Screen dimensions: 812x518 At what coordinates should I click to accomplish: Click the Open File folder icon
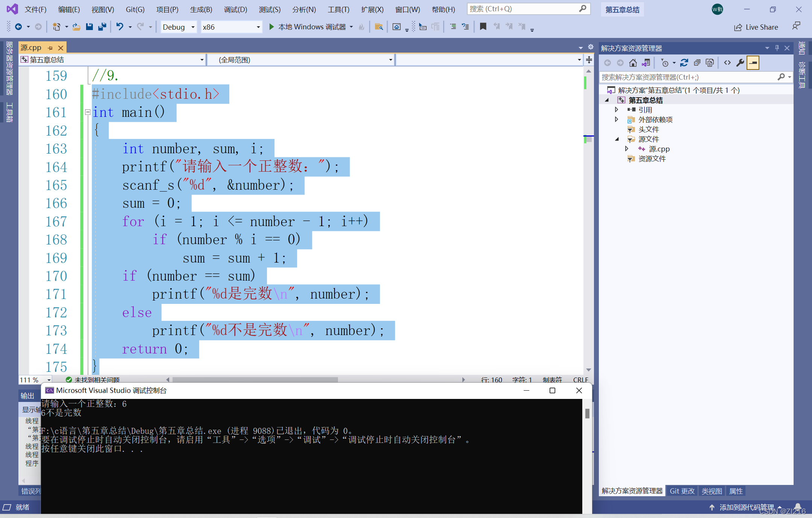coord(77,27)
